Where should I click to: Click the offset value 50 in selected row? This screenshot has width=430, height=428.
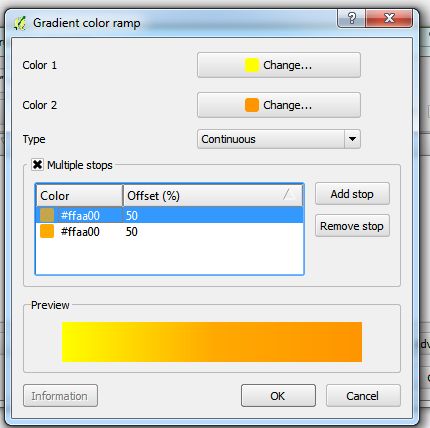[132, 216]
